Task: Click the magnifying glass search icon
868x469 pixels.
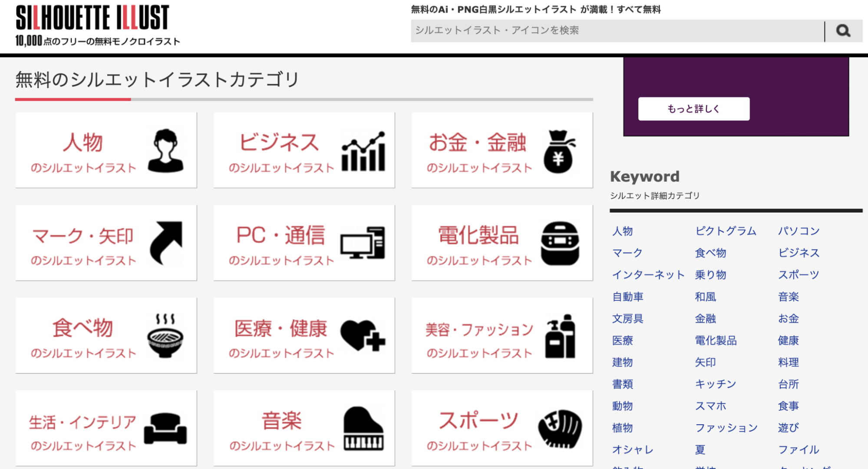Action: click(843, 31)
